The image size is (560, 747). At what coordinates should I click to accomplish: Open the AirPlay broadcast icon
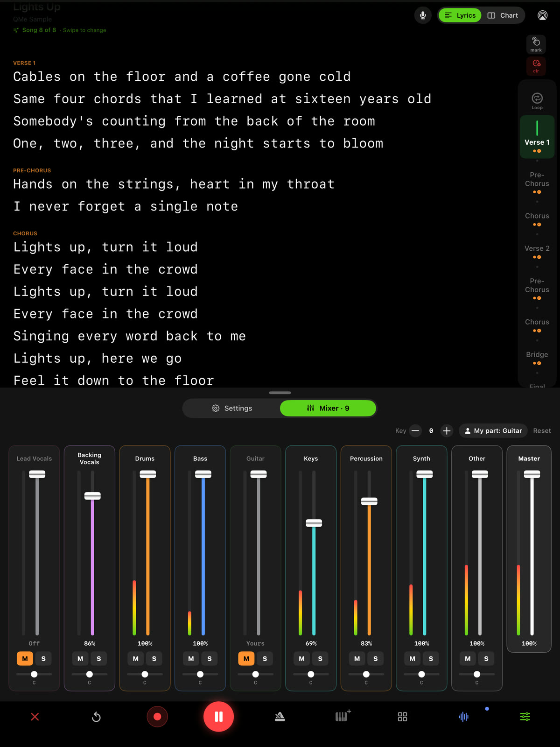[542, 15]
